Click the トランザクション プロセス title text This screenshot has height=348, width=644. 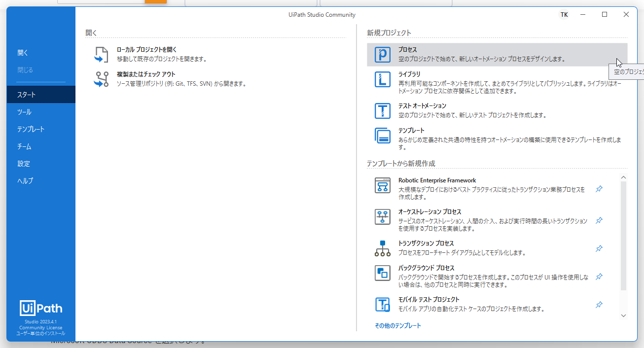click(x=426, y=244)
